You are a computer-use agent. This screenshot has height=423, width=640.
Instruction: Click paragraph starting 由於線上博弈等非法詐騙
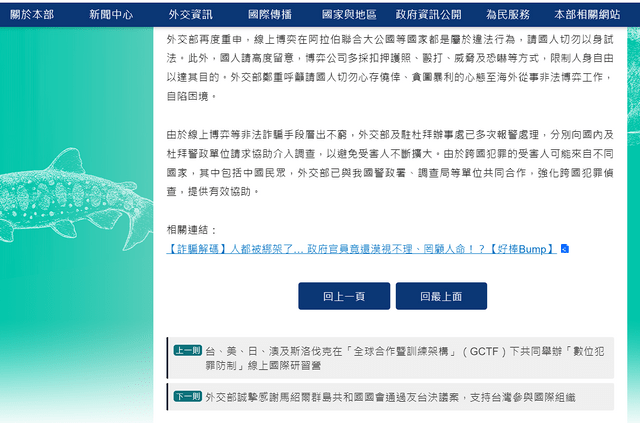point(390,163)
